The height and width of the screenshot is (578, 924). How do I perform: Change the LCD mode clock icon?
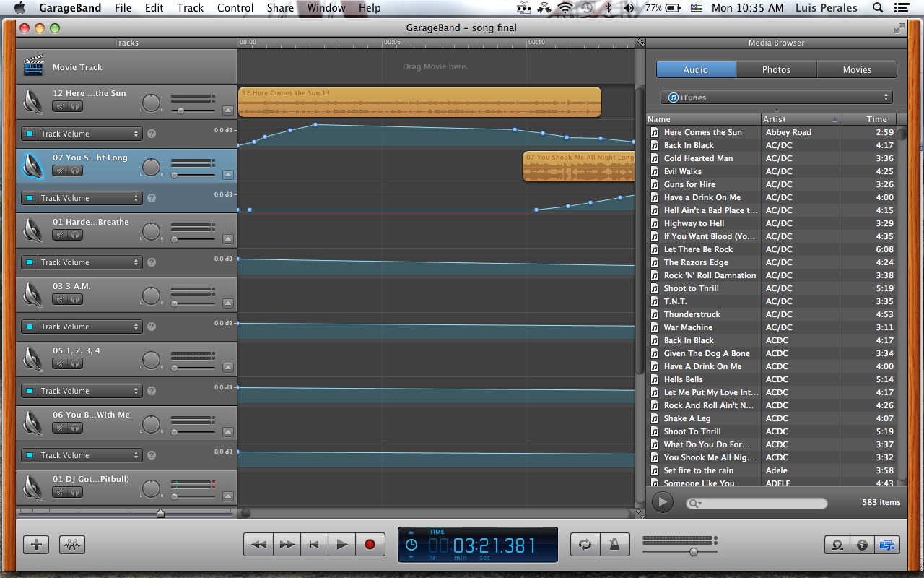[411, 545]
